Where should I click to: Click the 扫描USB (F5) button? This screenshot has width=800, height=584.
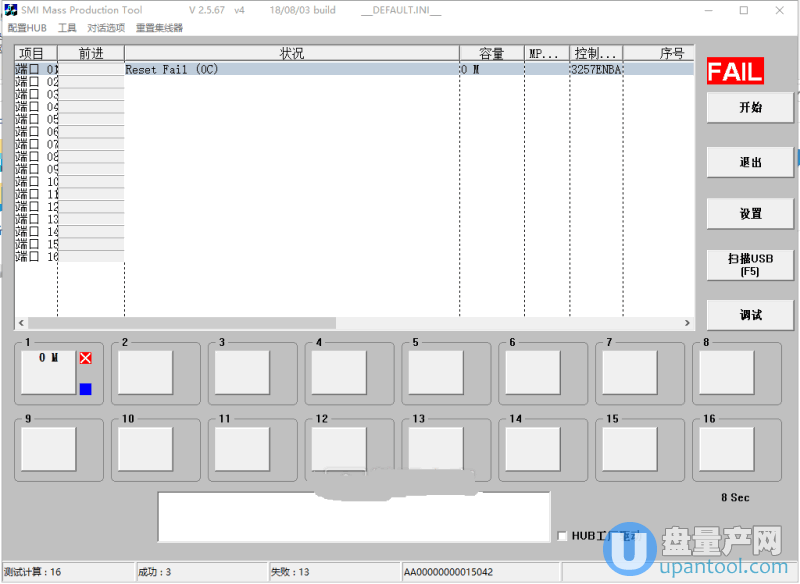(x=750, y=264)
